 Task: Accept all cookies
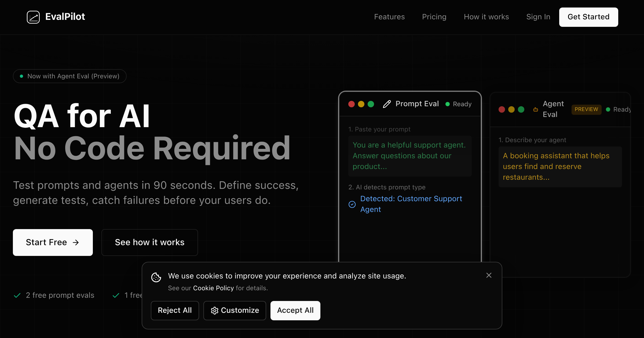pos(295,310)
